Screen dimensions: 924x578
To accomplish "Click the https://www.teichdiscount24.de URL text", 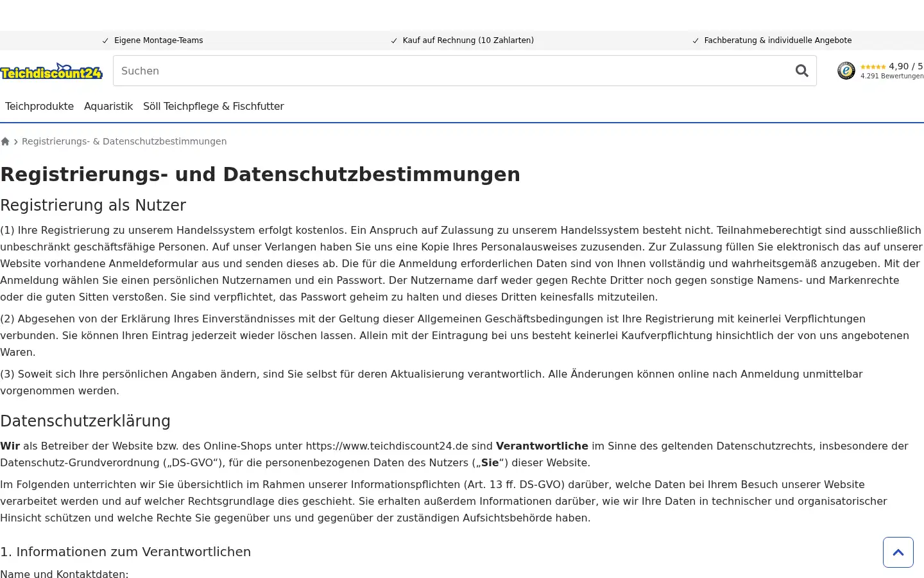I will click(x=387, y=446).
